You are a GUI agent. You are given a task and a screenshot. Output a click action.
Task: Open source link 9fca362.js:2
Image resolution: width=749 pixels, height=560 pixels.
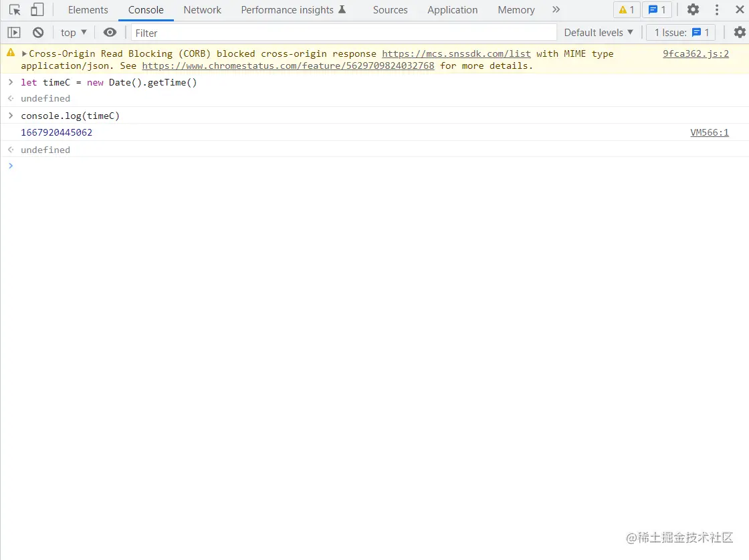coord(695,53)
